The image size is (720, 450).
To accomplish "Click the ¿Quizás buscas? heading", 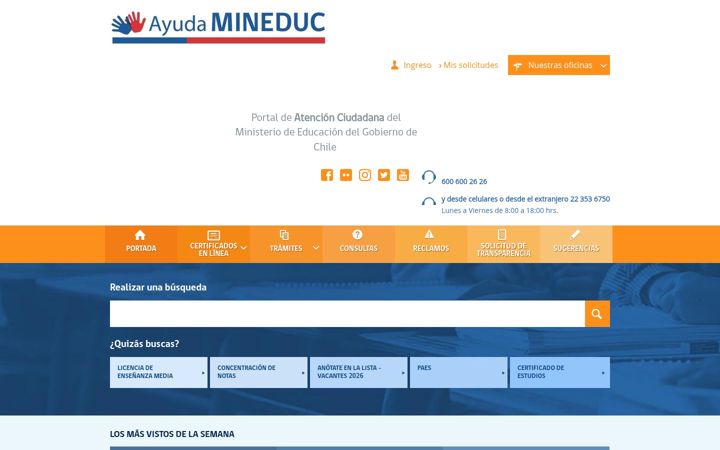I will 144,343.
